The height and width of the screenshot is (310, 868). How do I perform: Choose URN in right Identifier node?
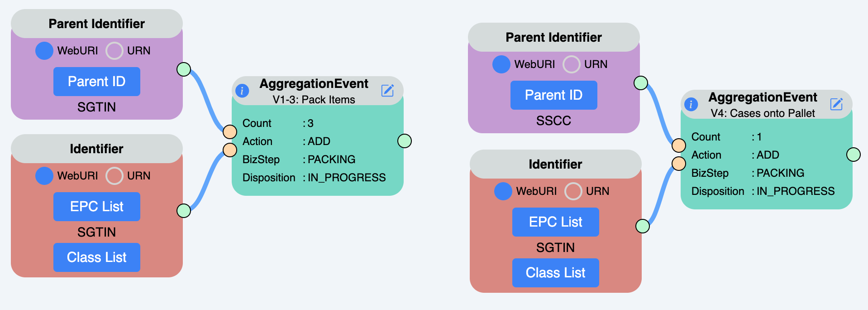pos(573,191)
